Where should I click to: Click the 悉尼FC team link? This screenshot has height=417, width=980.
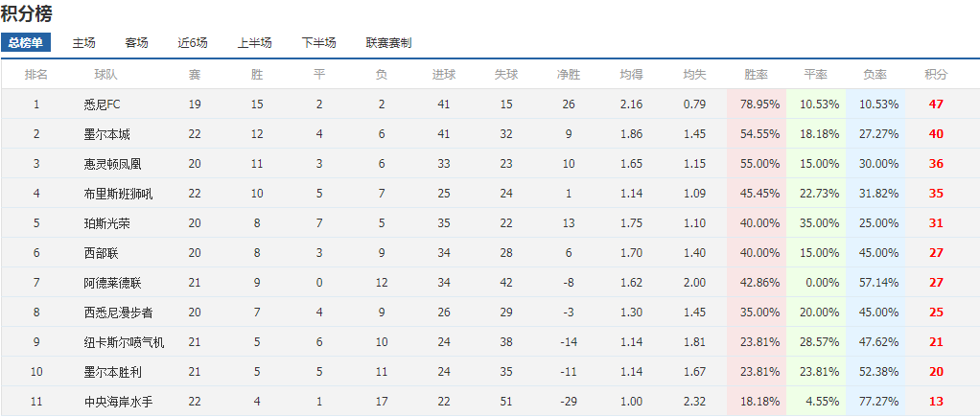point(103,104)
